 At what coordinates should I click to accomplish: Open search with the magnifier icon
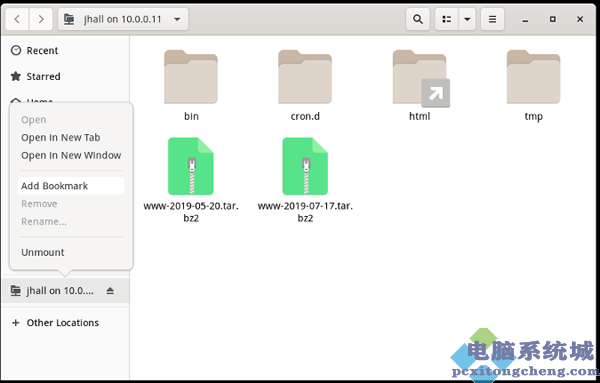tap(418, 19)
